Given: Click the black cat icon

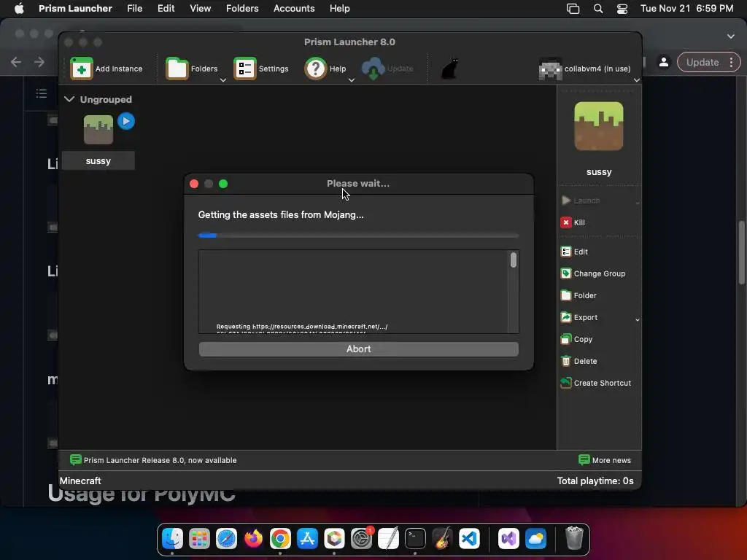Looking at the screenshot, I should tap(449, 69).
